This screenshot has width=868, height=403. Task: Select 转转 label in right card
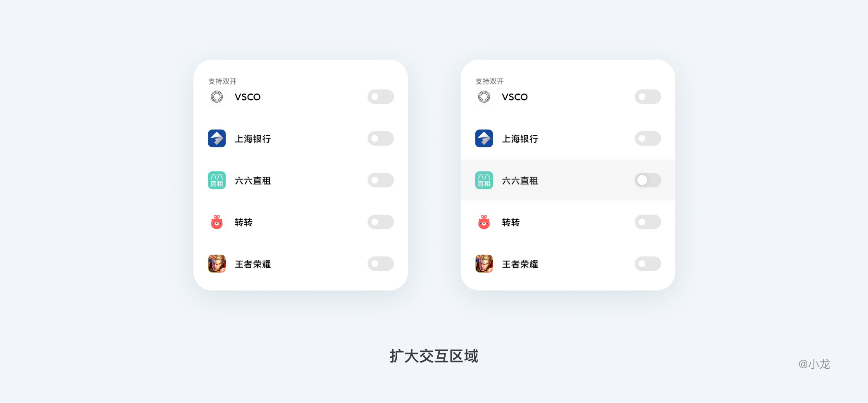(x=510, y=223)
